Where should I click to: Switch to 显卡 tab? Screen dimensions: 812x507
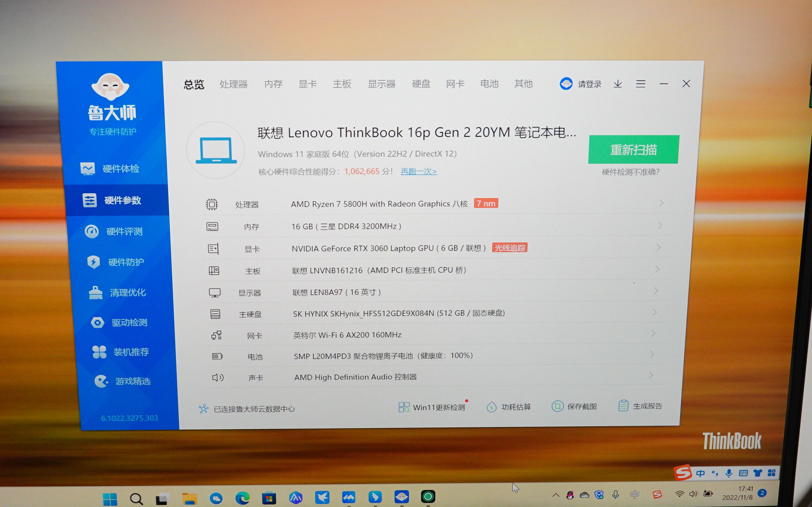tap(308, 84)
